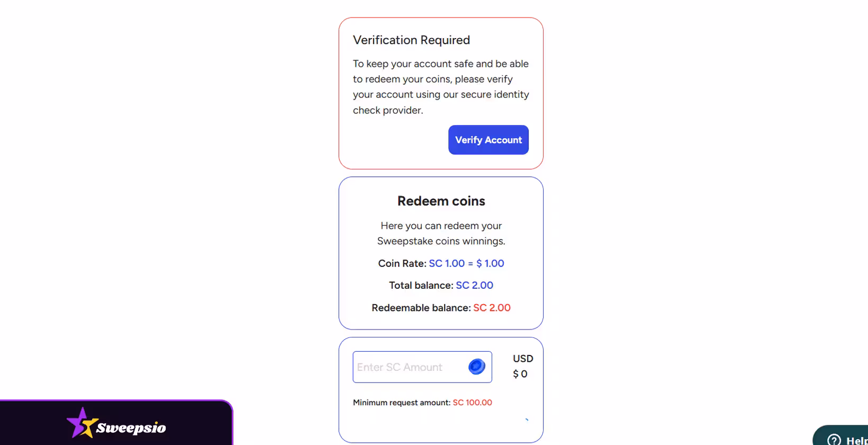This screenshot has width=868, height=445.
Task: Click the Verify Account button
Action: click(x=489, y=140)
